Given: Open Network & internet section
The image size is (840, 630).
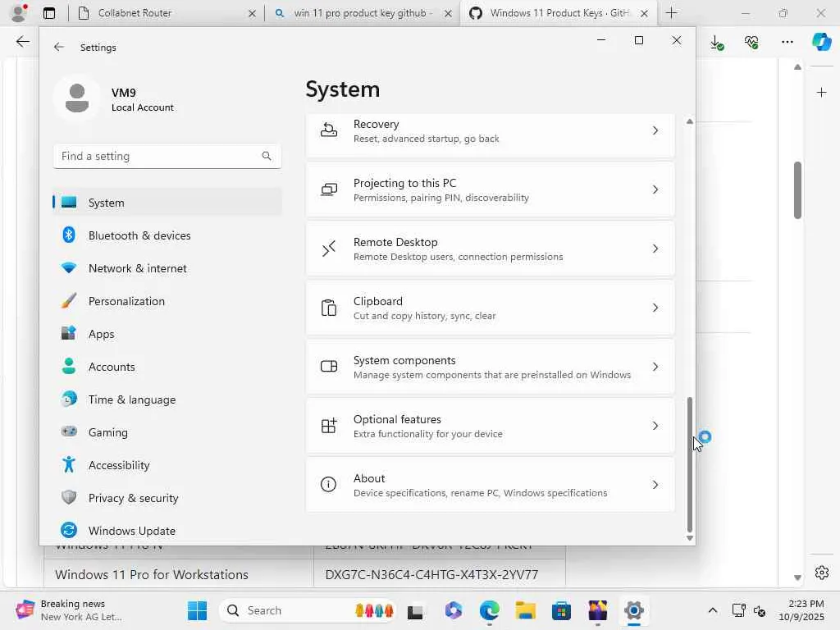Looking at the screenshot, I should pos(167,268).
